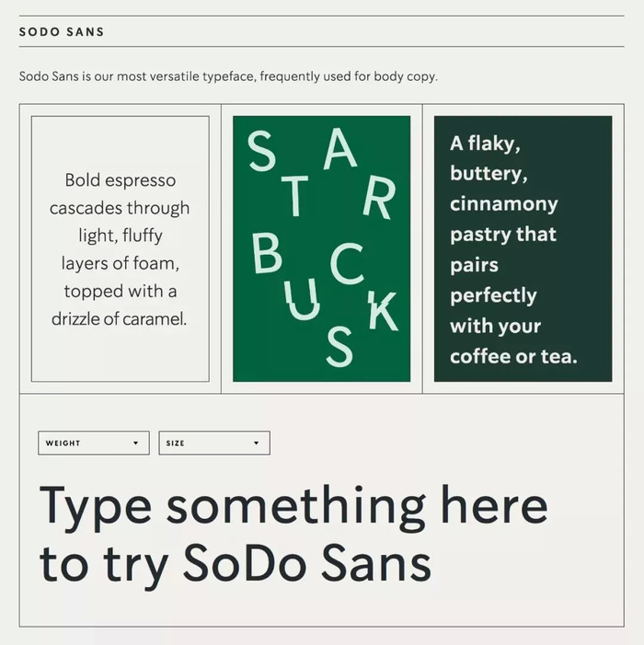Click the SODO SANS section heading
Image resolution: width=644 pixels, height=645 pixels.
62,31
